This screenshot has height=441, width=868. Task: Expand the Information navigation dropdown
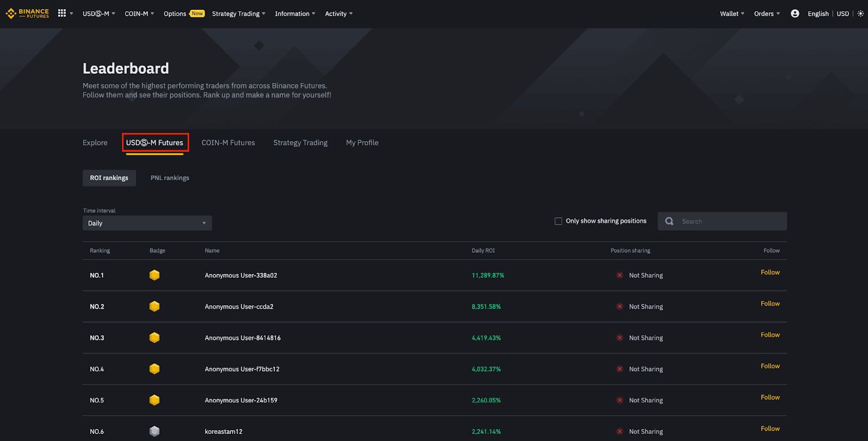[x=295, y=14]
